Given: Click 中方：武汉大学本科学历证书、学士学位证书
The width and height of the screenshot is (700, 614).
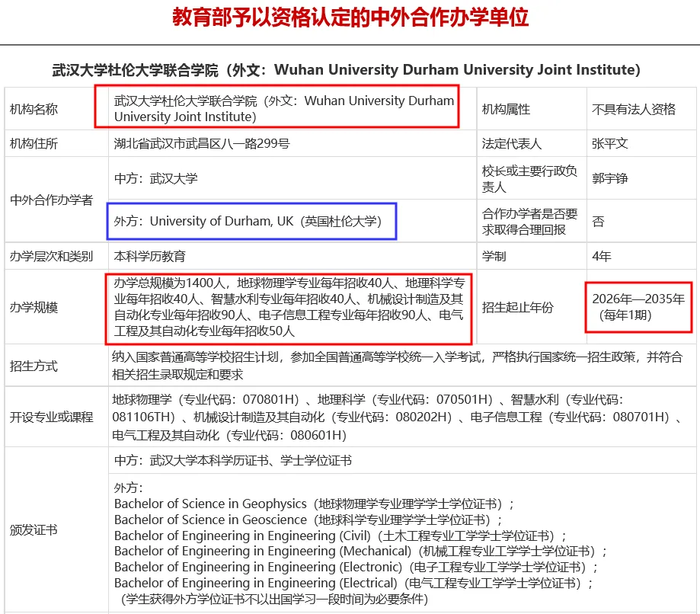Looking at the screenshot, I should click(x=233, y=460).
